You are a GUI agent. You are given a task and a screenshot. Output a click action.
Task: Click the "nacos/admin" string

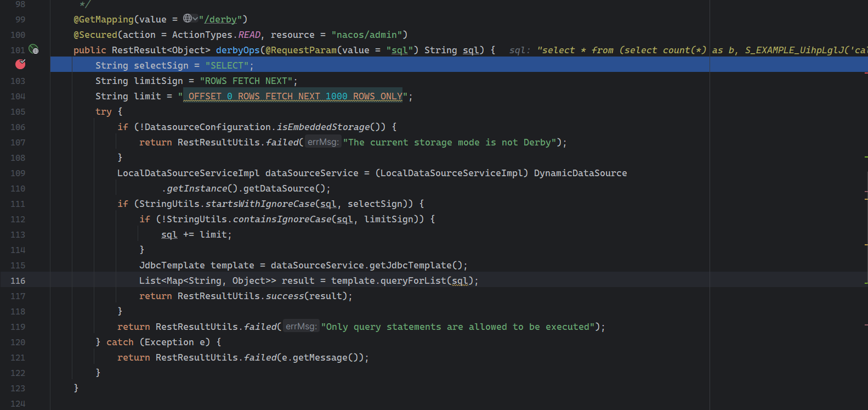[x=367, y=35]
